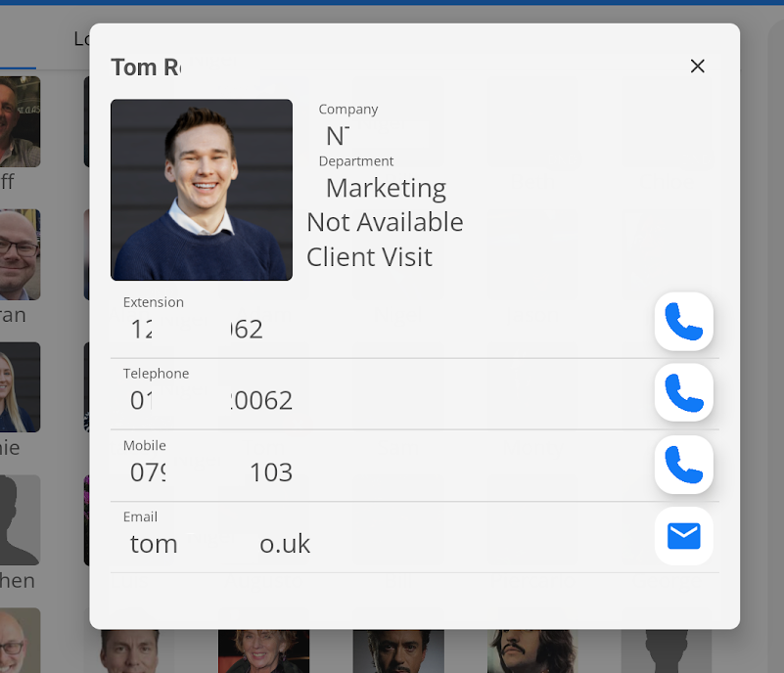Click the email address ending in o.uk

click(220, 544)
